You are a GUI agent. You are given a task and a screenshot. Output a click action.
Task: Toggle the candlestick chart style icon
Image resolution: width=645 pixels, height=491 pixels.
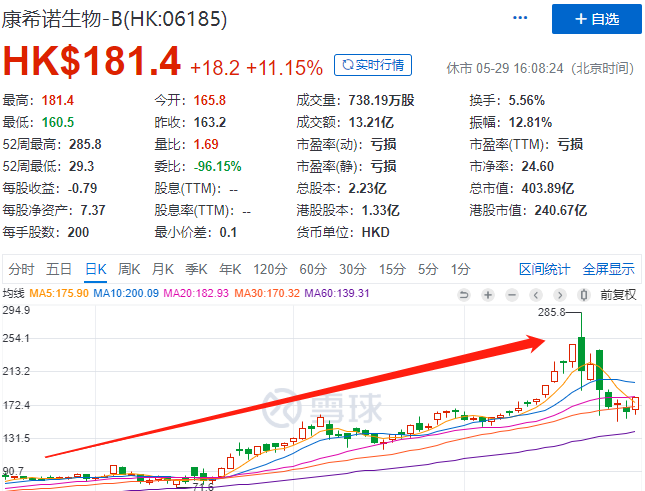point(583,295)
